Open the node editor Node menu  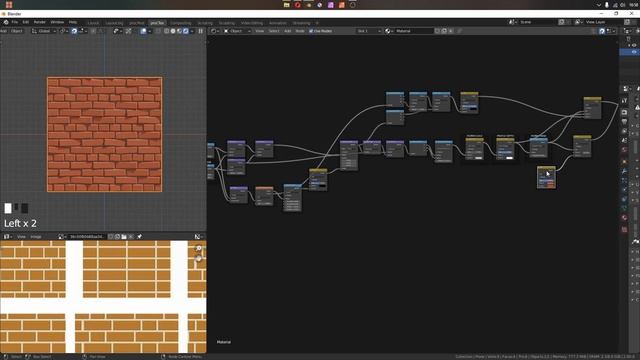300,31
